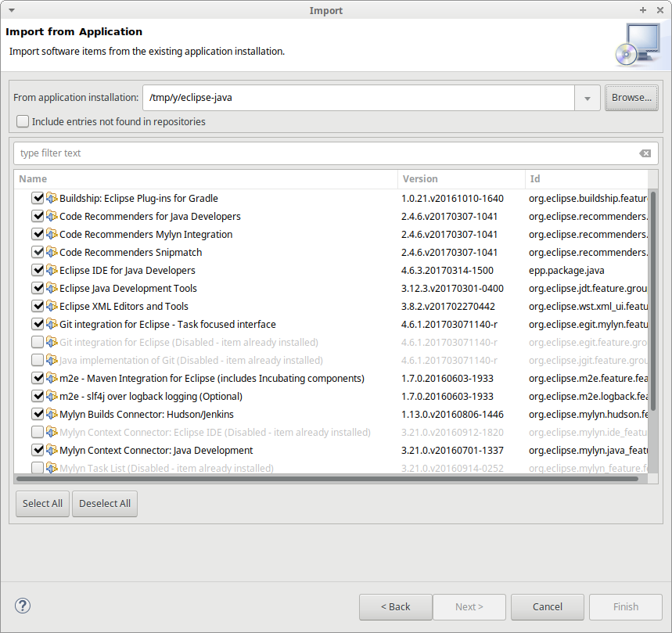Viewport: 672px width, 633px height.
Task: Click the feature icon beside Eclipse XML Editors and Tools
Action: [52, 306]
